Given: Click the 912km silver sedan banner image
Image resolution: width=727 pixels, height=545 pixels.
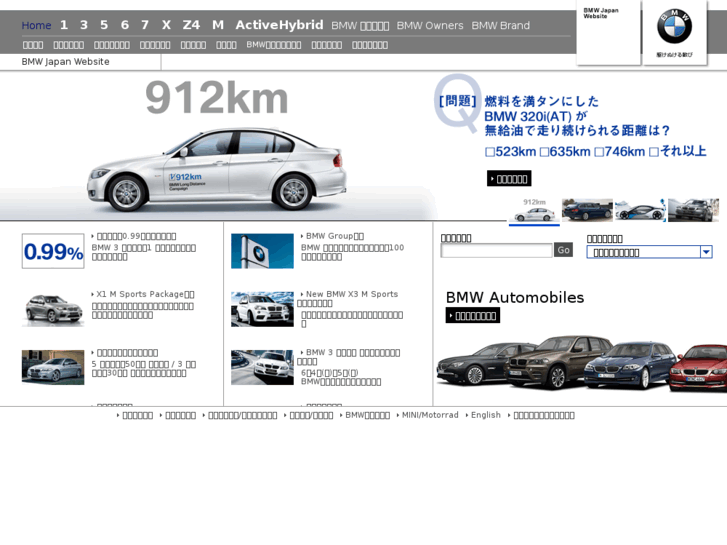Looking at the screenshot, I should 217,169.
